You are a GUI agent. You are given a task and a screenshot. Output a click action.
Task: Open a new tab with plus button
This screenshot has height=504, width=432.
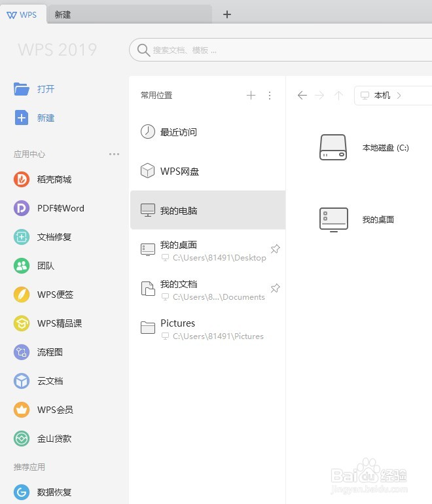pos(227,14)
